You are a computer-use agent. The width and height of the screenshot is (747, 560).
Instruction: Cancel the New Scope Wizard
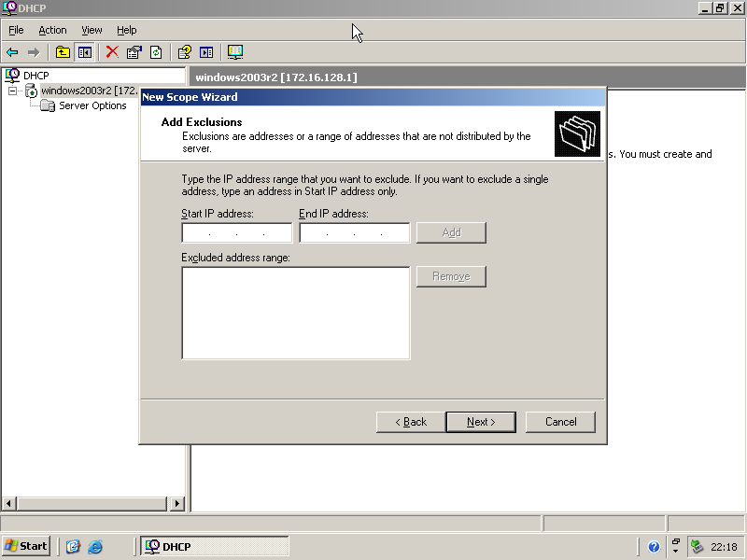560,422
